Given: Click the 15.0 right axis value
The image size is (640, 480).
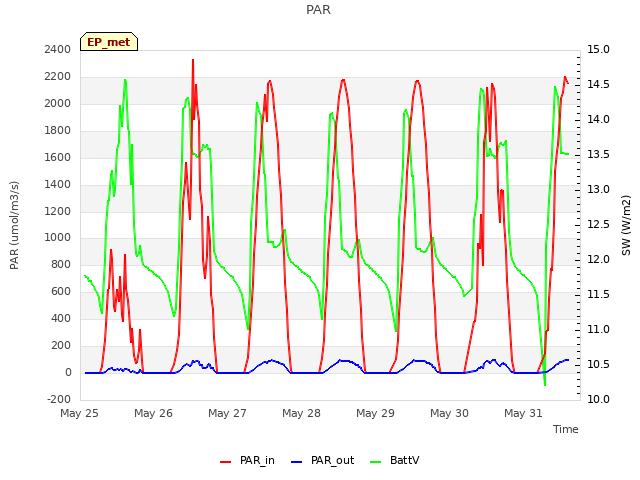Looking at the screenshot, I should [x=598, y=49].
